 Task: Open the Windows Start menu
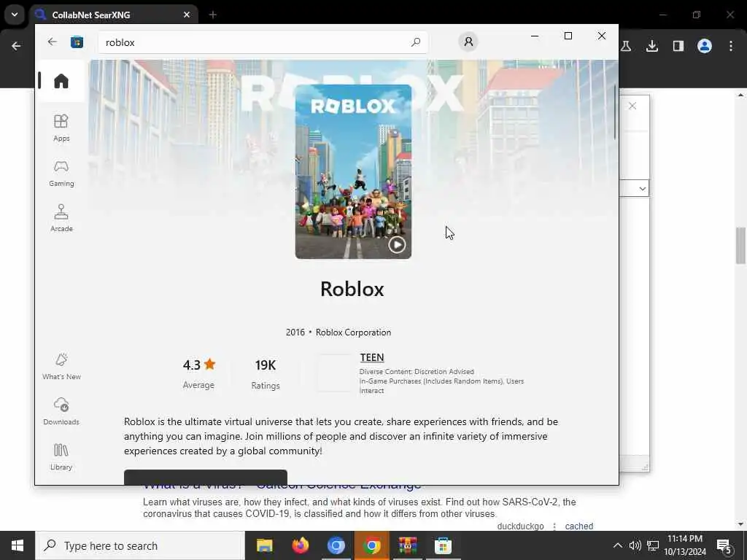tap(18, 545)
